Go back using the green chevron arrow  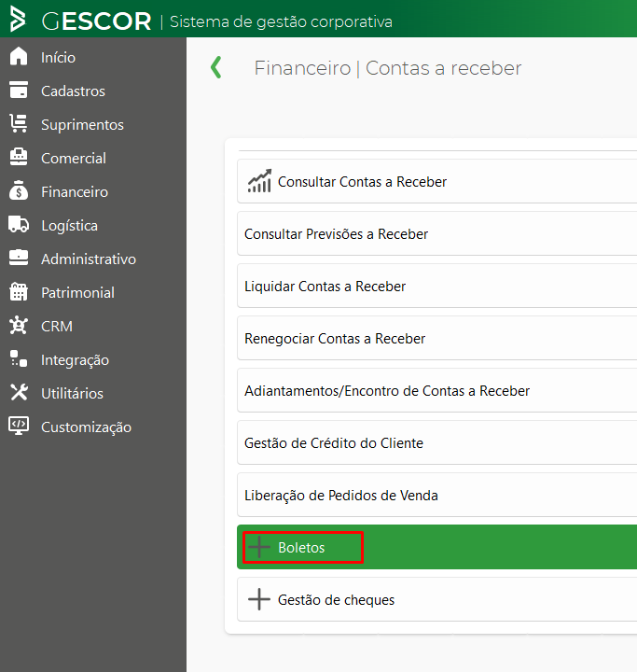click(216, 67)
